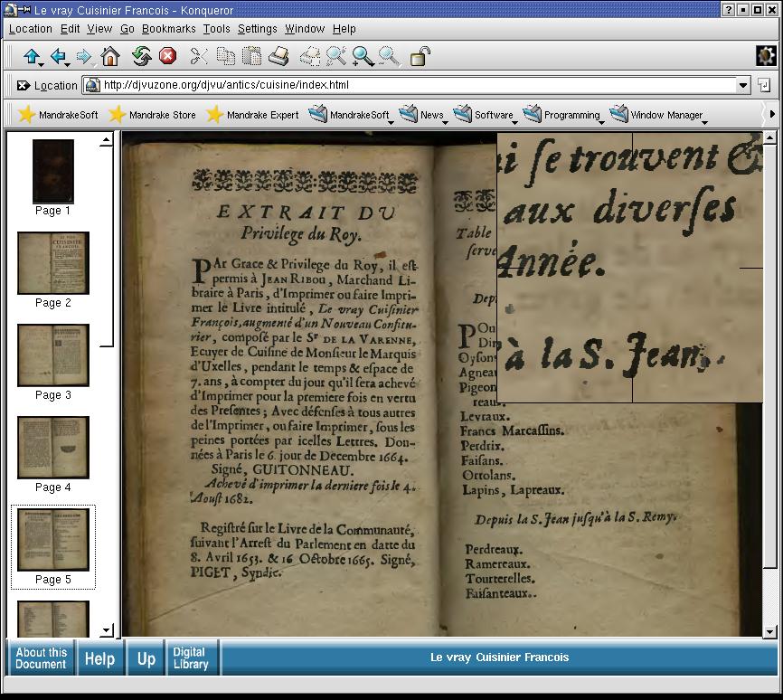783x700 pixels.
Task: Expand the location URL history dropdown
Action: [743, 86]
